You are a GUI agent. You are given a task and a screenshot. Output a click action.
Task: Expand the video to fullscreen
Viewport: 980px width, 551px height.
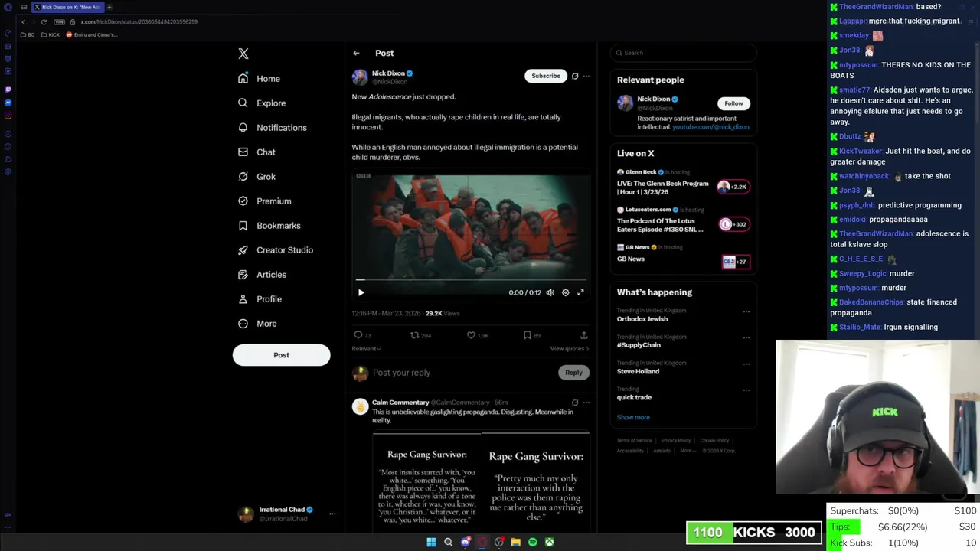[580, 292]
